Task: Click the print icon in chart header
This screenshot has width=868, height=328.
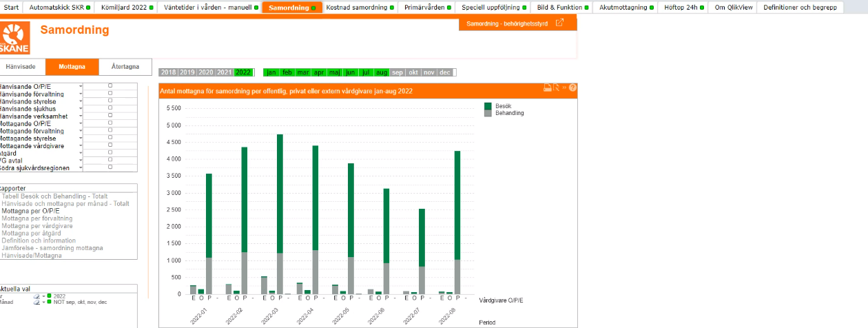Action: 548,88
